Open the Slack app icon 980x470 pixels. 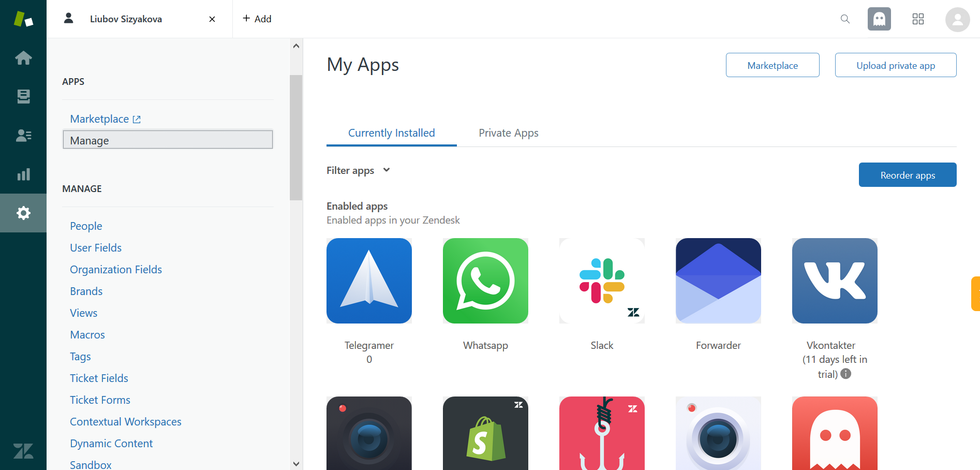602,281
